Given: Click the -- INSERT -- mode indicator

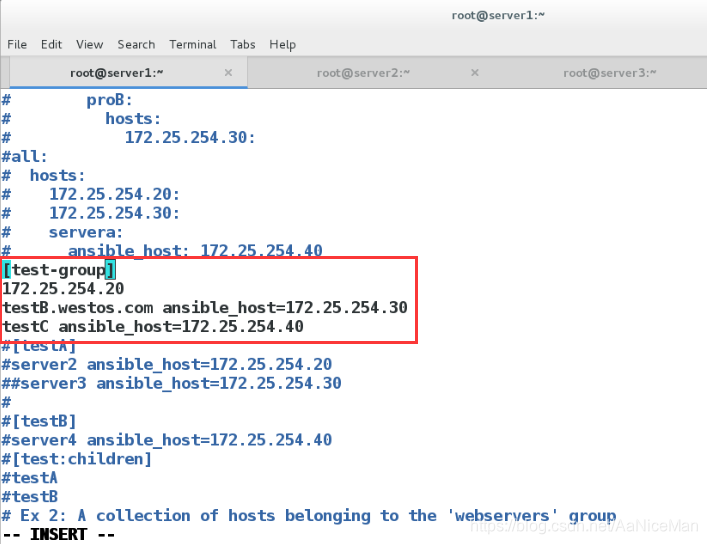Looking at the screenshot, I should 59,535.
